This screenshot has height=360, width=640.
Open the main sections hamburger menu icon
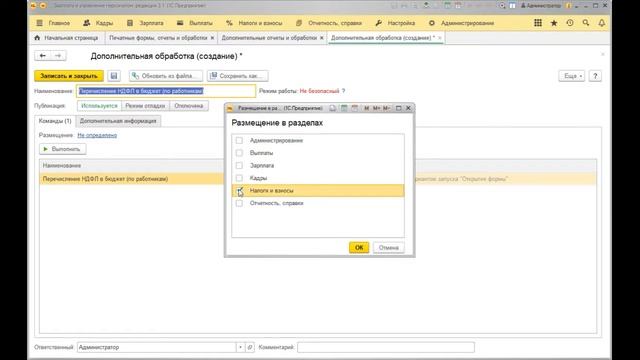coord(39,23)
